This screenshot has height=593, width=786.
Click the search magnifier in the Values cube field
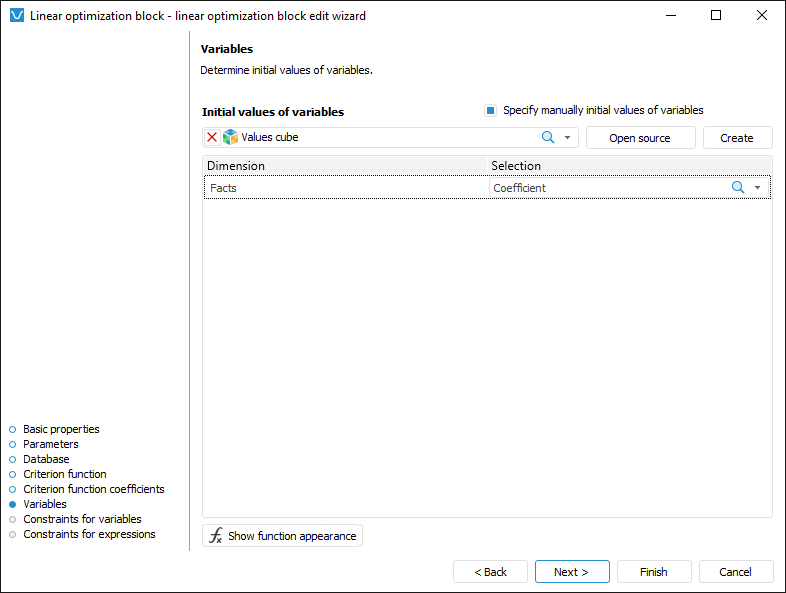tap(548, 138)
